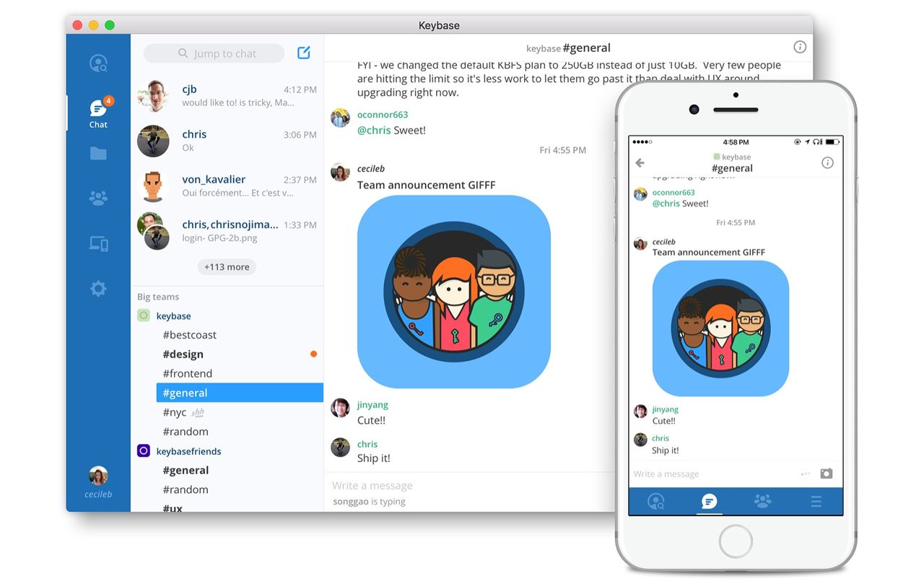Start a new chat with compose icon

304,53
